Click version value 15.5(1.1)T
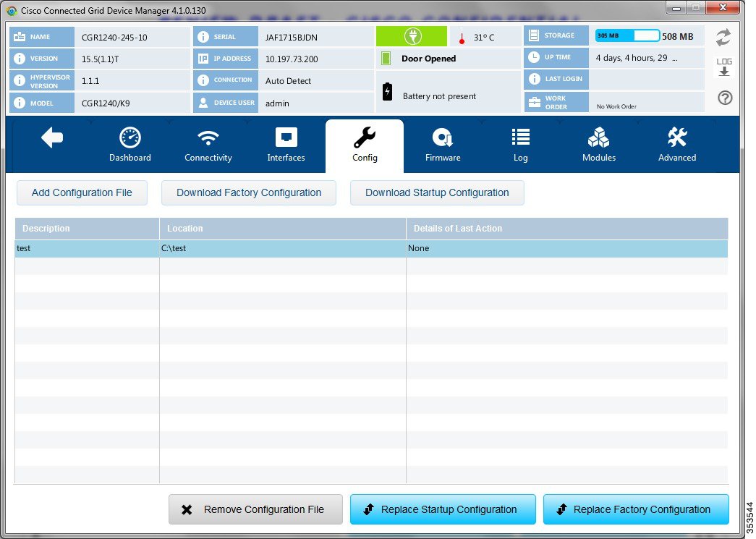This screenshot has width=756, height=539. coord(100,59)
